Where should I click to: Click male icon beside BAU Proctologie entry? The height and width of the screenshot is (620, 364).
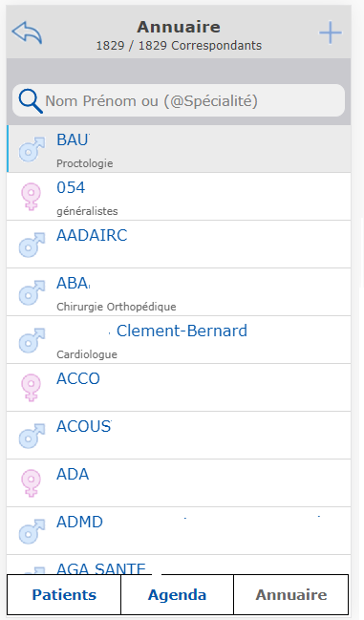(32, 149)
